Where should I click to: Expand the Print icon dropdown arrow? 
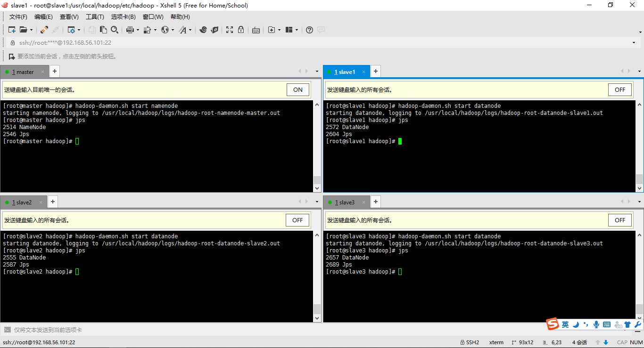[x=138, y=30]
